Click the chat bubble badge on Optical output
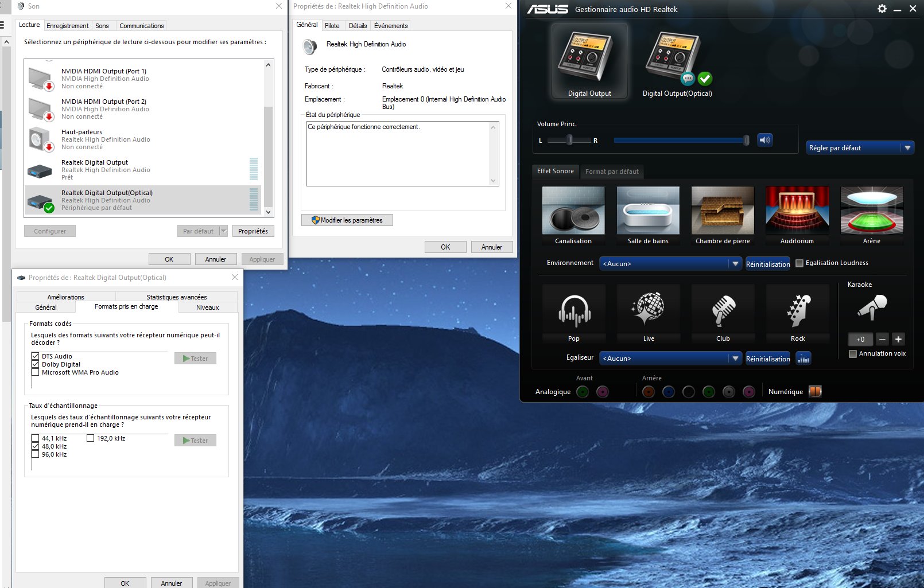 point(688,79)
